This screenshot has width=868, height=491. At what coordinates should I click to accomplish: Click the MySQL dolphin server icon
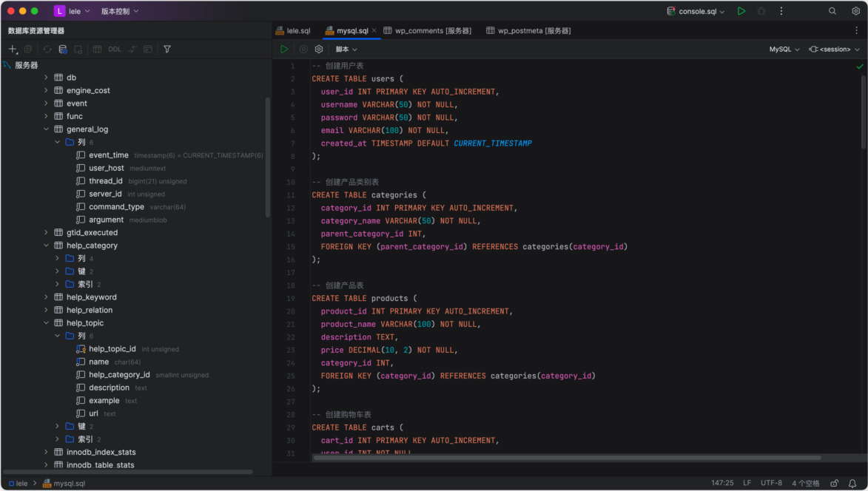(7, 64)
